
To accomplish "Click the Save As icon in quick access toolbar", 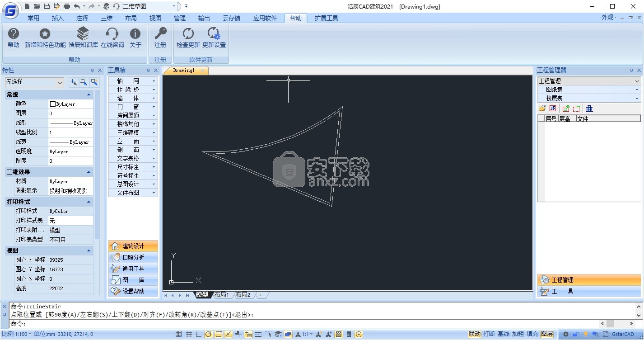I will [x=56, y=6].
